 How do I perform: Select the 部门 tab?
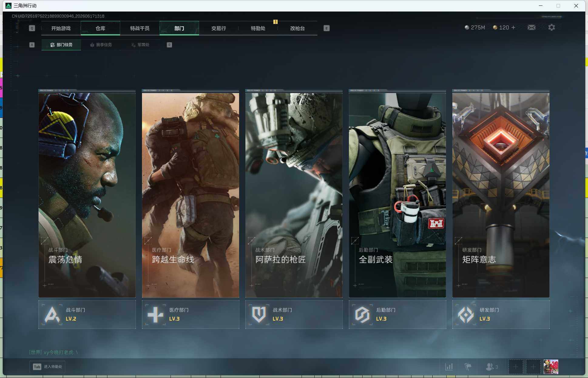pyautogui.click(x=179, y=28)
